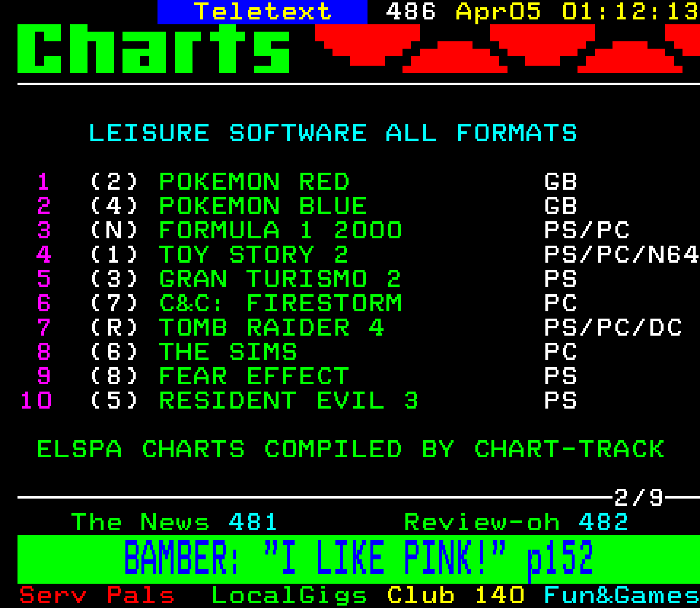Click PS format for Fear Effect
This screenshot has width=700, height=608.
click(x=560, y=376)
